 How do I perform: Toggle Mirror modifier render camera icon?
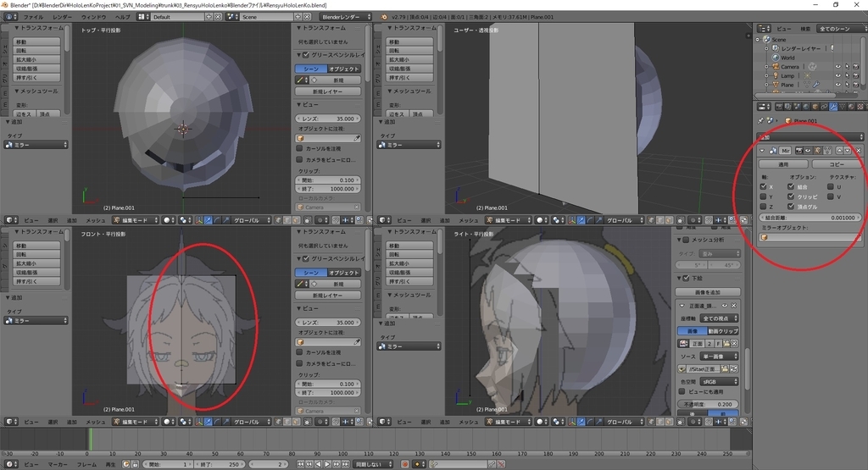798,151
